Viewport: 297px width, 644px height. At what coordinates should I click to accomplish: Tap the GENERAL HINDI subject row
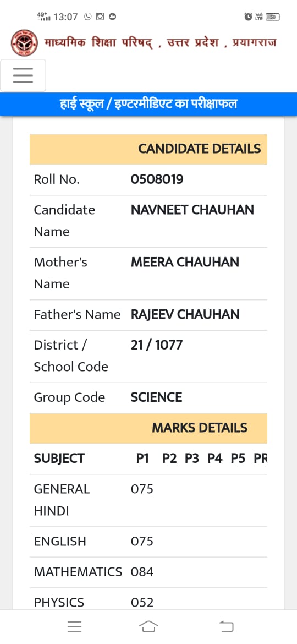pyautogui.click(x=148, y=500)
